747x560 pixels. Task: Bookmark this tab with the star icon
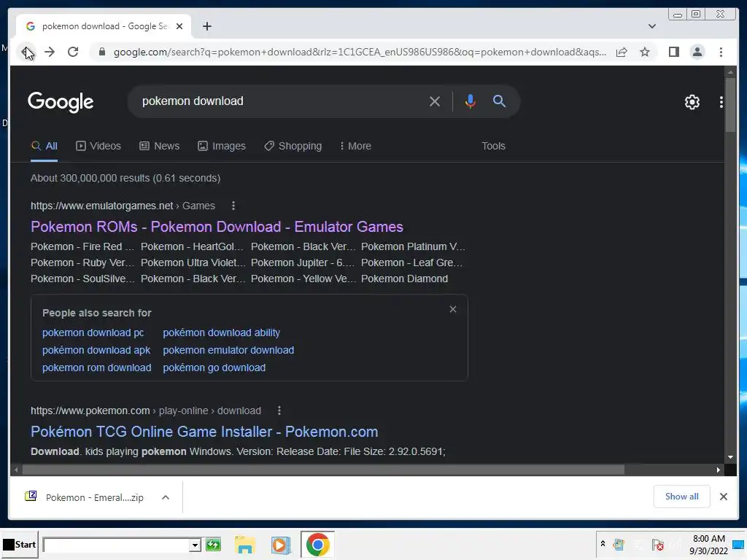click(x=645, y=52)
